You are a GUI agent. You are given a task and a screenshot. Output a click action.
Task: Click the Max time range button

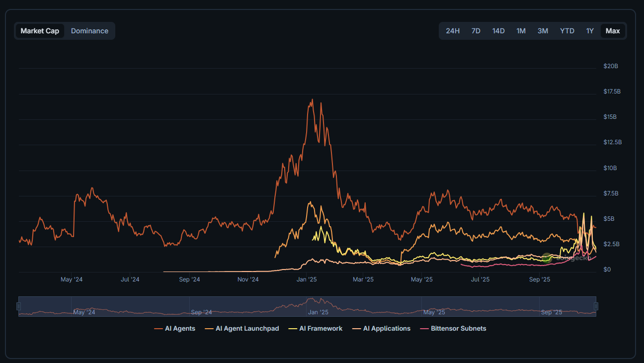click(613, 31)
